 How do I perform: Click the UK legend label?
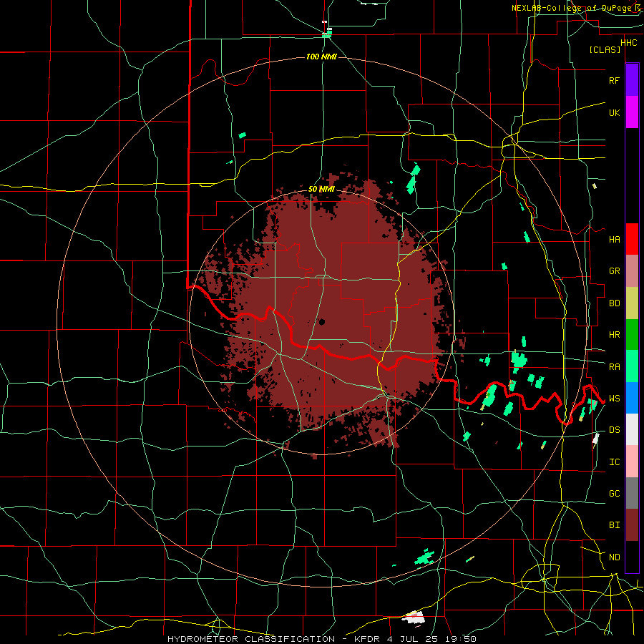tap(614, 112)
